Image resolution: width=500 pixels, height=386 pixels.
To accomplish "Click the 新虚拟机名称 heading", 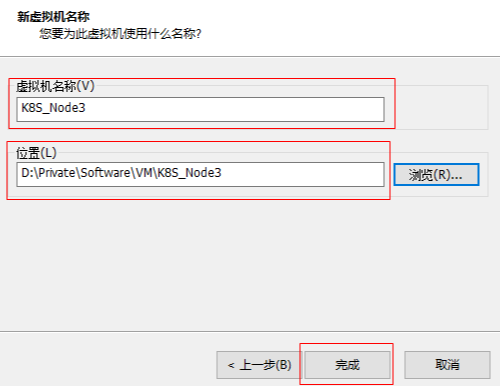I will (x=53, y=17).
